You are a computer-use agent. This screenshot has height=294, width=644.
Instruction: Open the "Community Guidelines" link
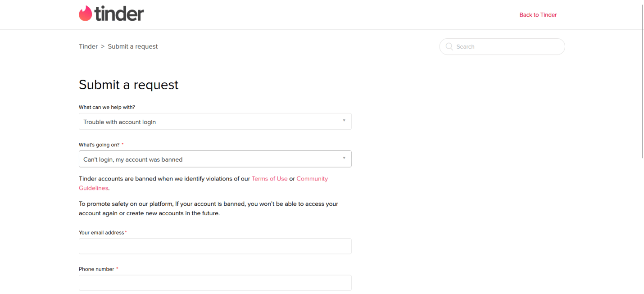[x=312, y=178]
